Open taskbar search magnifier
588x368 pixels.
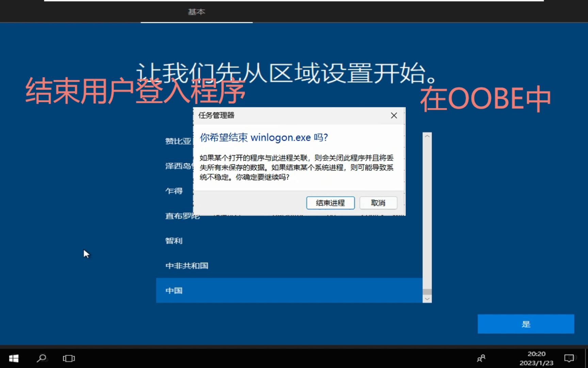(42, 358)
